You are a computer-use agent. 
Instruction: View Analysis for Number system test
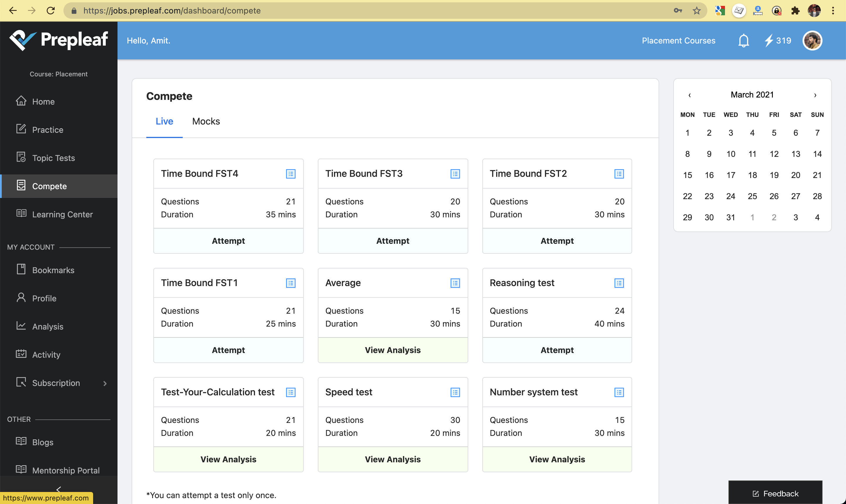[x=557, y=459]
